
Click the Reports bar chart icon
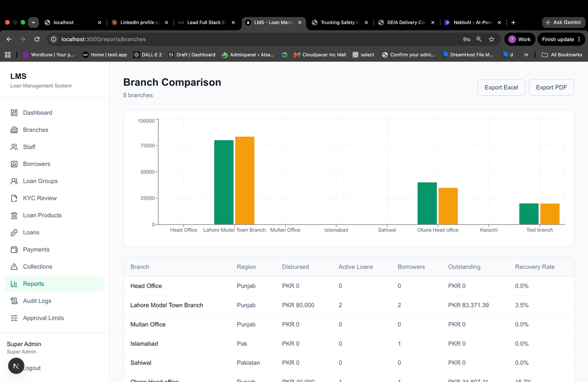tap(14, 284)
